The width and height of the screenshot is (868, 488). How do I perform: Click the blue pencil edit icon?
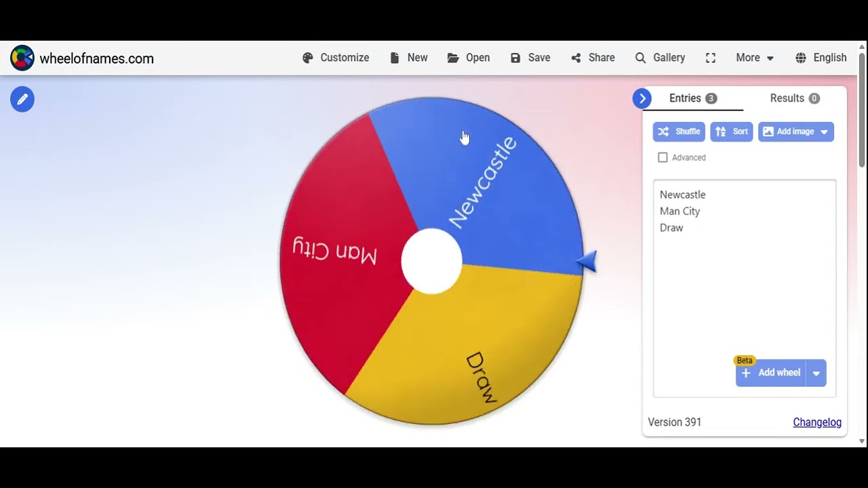[22, 100]
